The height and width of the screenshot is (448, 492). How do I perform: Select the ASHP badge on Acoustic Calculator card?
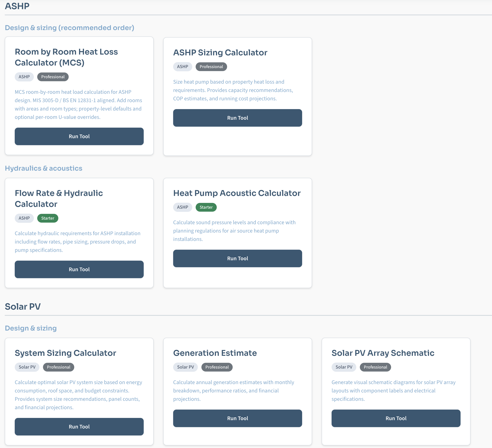[183, 207]
